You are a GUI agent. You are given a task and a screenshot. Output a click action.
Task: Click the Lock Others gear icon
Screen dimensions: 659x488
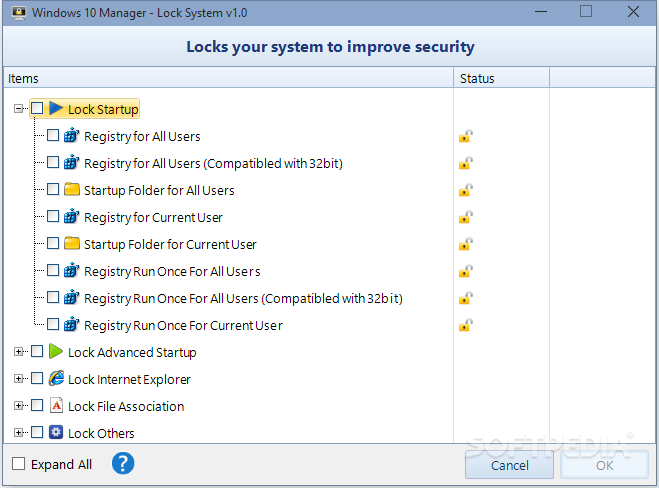coord(56,432)
